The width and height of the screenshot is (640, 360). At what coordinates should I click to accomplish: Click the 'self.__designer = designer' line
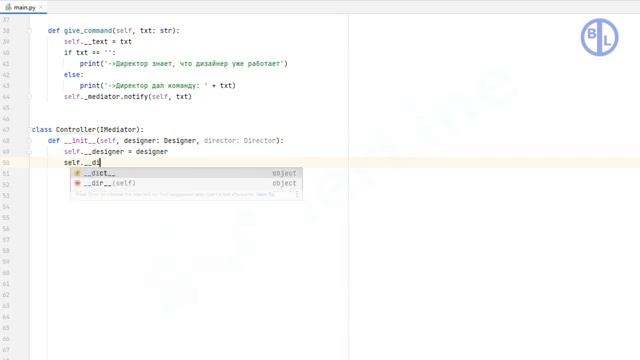tap(116, 152)
